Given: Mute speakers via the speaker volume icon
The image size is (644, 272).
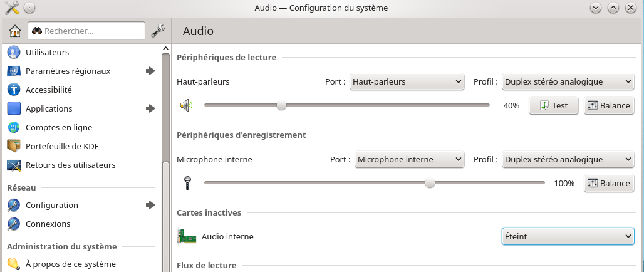Looking at the screenshot, I should click(186, 105).
